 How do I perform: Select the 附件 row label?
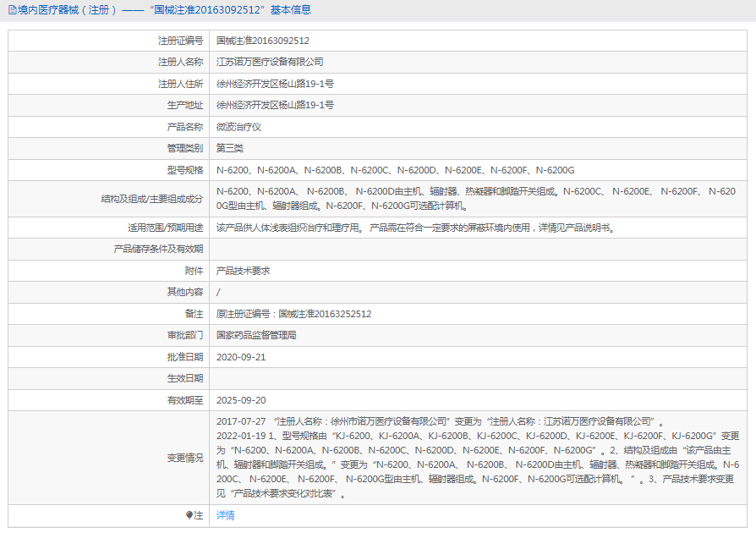point(194,271)
